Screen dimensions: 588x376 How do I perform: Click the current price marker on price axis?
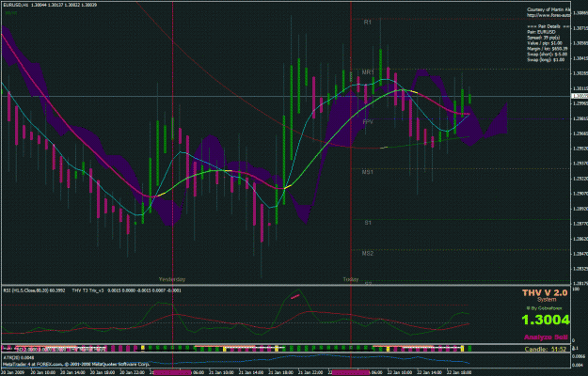point(579,96)
